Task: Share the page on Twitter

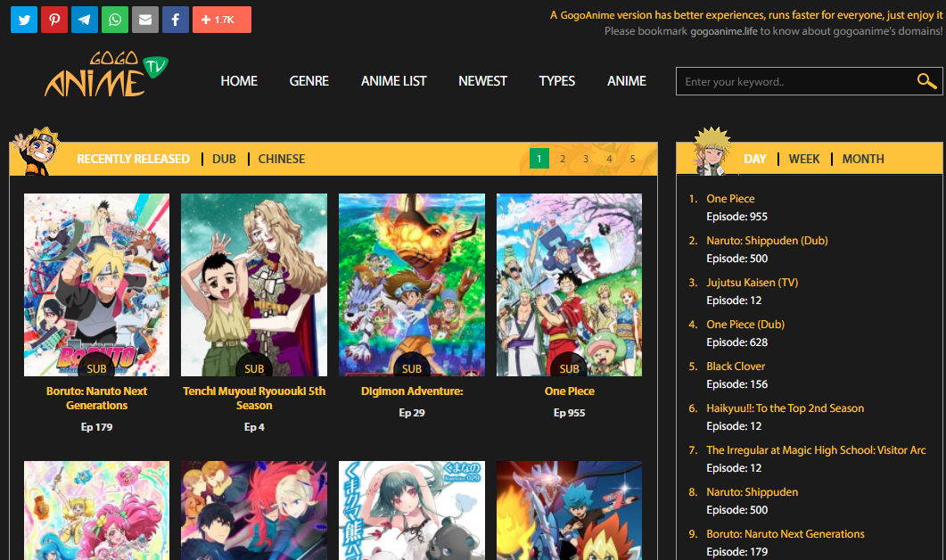Action: [24, 20]
